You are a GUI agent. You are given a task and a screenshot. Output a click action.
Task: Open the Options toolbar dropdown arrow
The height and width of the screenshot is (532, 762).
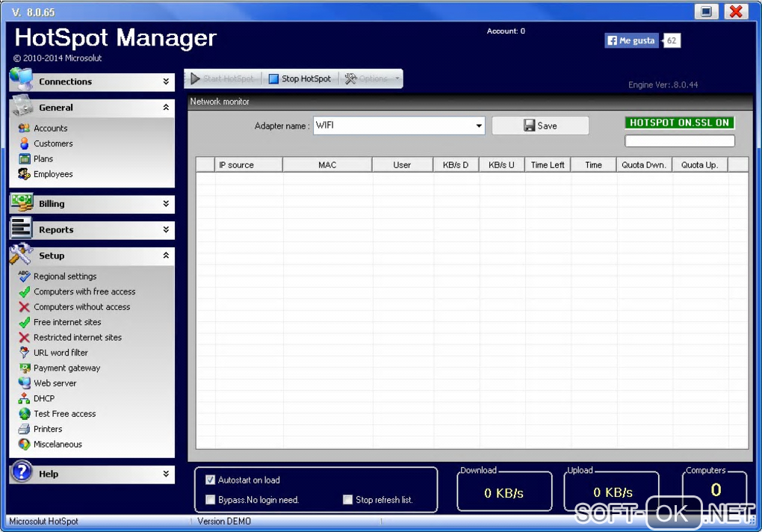point(397,78)
